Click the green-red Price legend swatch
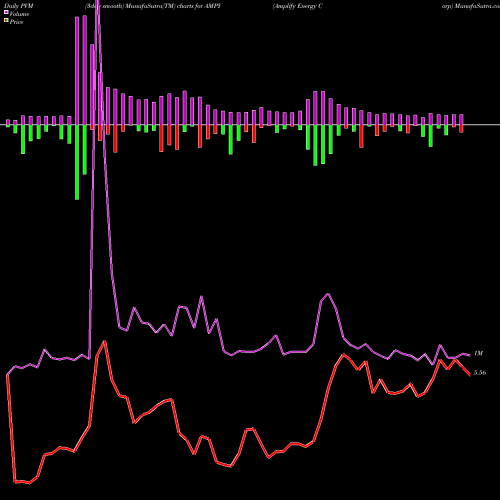 (6, 21)
